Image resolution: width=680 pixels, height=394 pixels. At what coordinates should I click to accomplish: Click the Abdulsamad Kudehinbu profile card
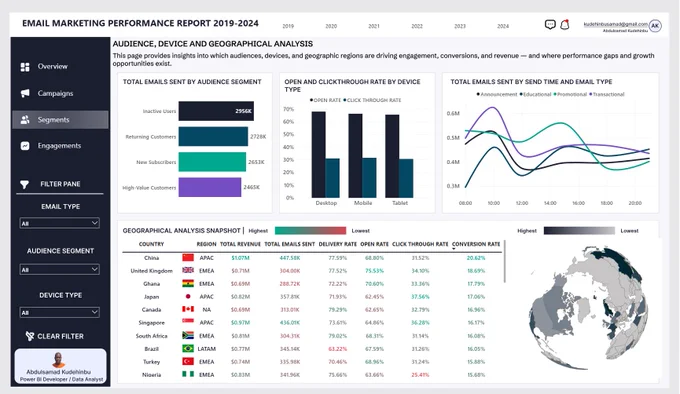[x=60, y=366]
